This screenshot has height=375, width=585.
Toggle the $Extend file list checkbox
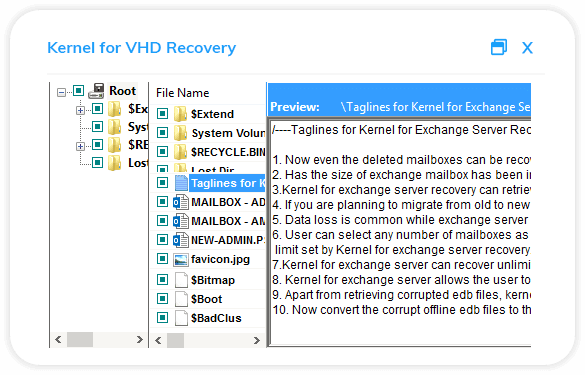click(x=162, y=113)
